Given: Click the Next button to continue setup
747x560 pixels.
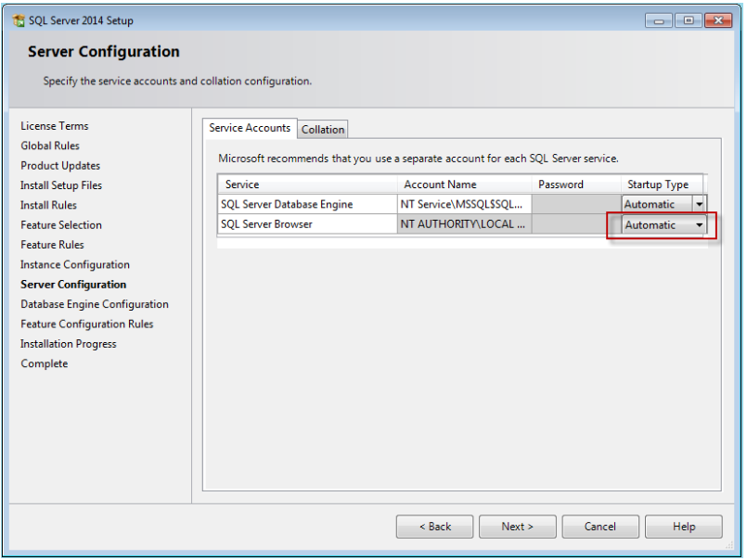Looking at the screenshot, I should (517, 527).
